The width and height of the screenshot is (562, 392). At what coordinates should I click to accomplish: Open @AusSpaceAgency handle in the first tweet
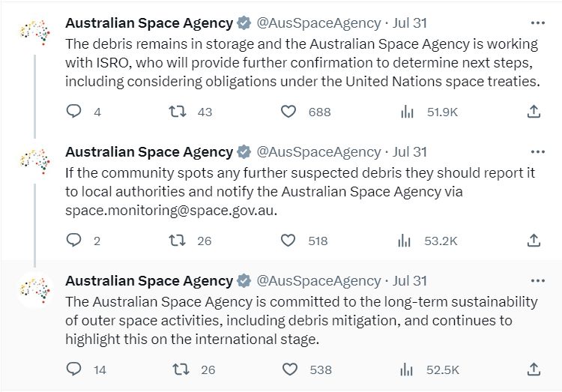[318, 23]
